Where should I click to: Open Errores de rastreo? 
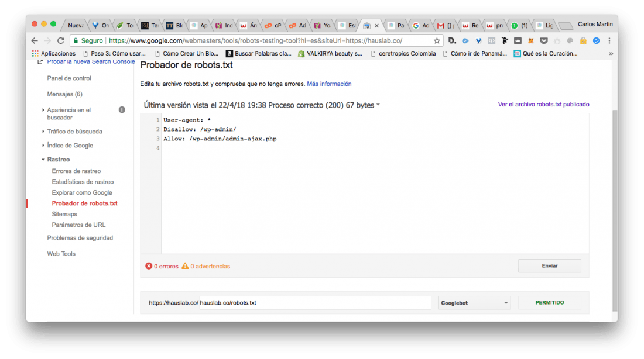pos(76,171)
